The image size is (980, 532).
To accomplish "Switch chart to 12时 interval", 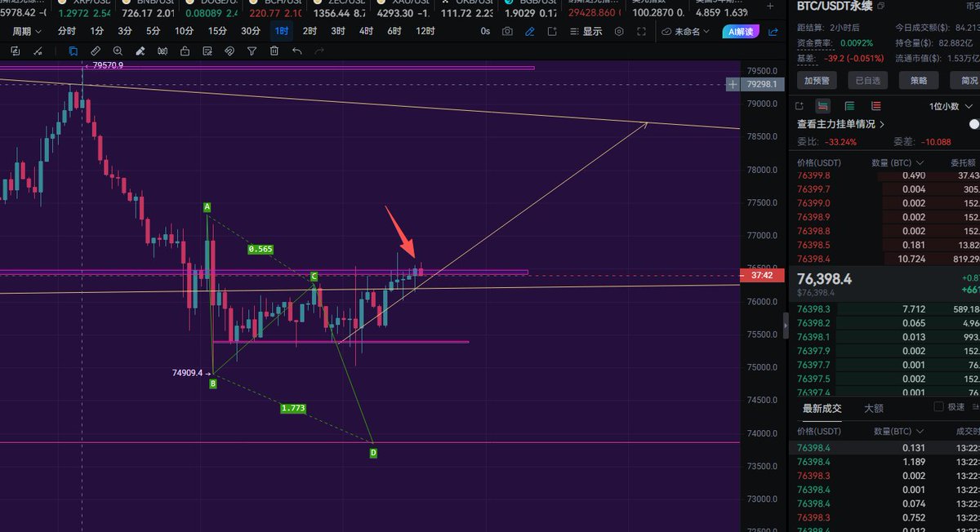I will coord(425,31).
